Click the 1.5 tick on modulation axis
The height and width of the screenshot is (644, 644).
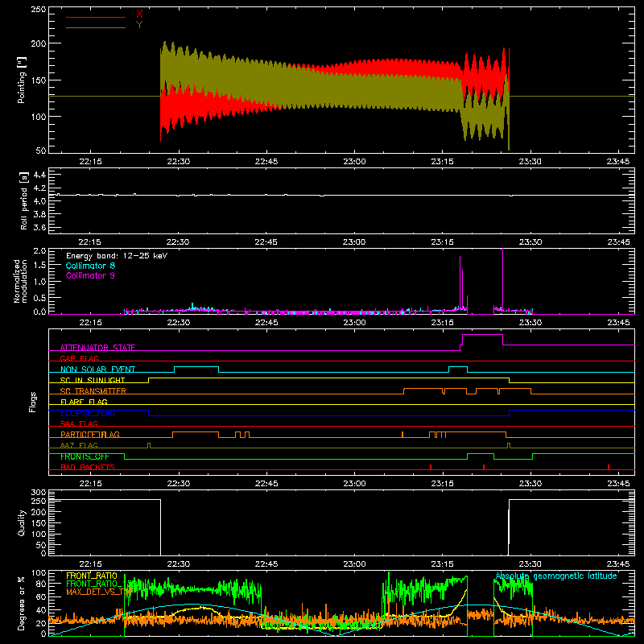click(39, 266)
